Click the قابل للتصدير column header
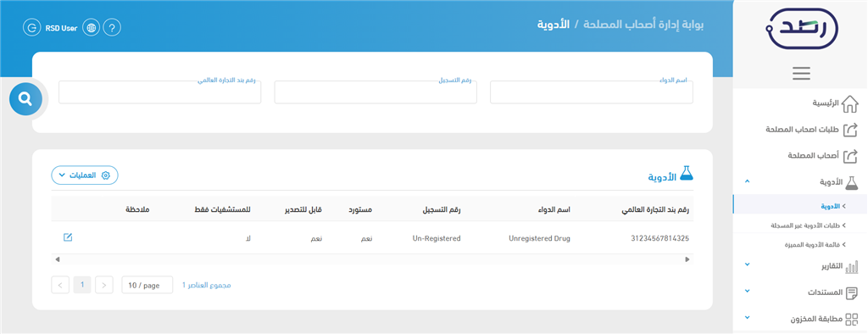The image size is (868, 334). pos(303,210)
